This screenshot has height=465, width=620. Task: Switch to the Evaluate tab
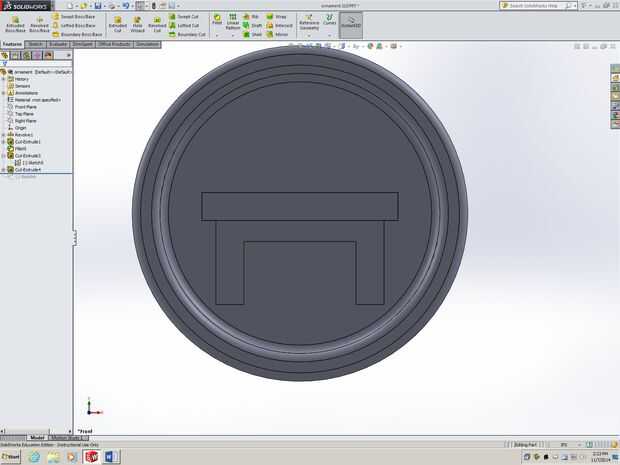[x=59, y=44]
